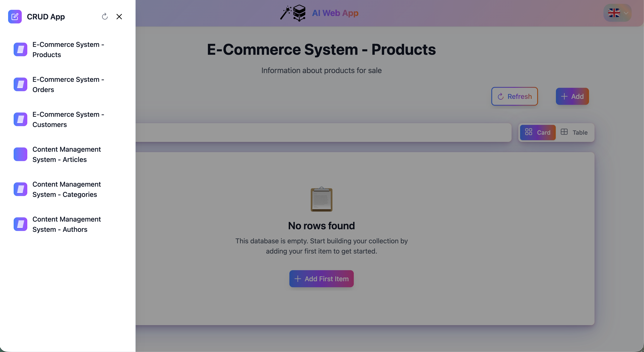Image resolution: width=644 pixels, height=352 pixels.
Task: Click the CRUD App edit icon in the sidebar header
Action: coord(15,16)
